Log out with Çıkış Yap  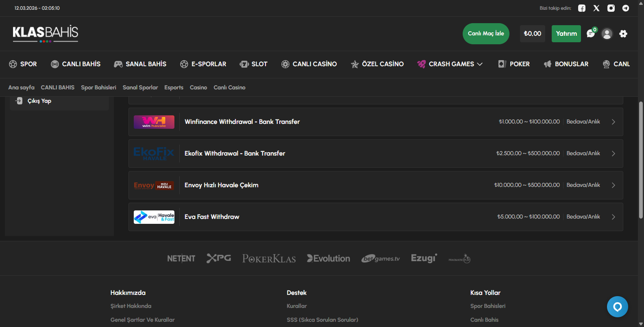[39, 101]
